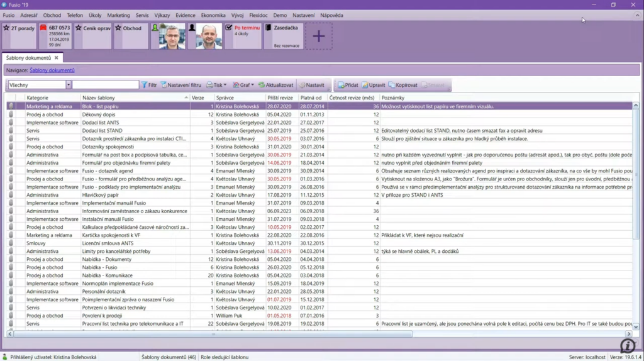
Task: Open the Ekonomika menu
Action: point(213,15)
